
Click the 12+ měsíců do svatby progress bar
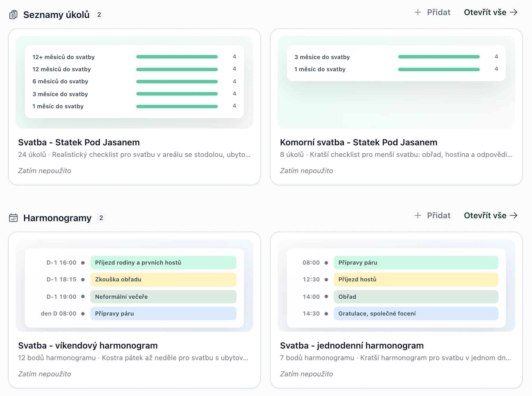pyautogui.click(x=177, y=57)
